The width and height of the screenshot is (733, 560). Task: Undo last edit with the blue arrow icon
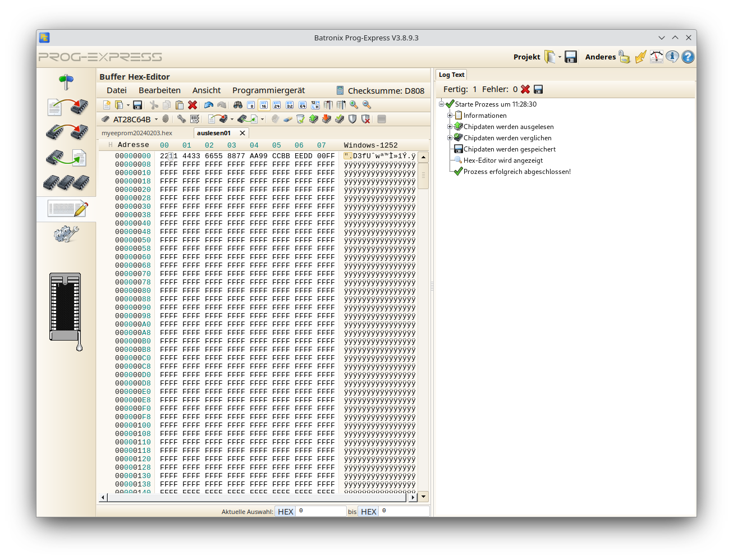point(208,105)
